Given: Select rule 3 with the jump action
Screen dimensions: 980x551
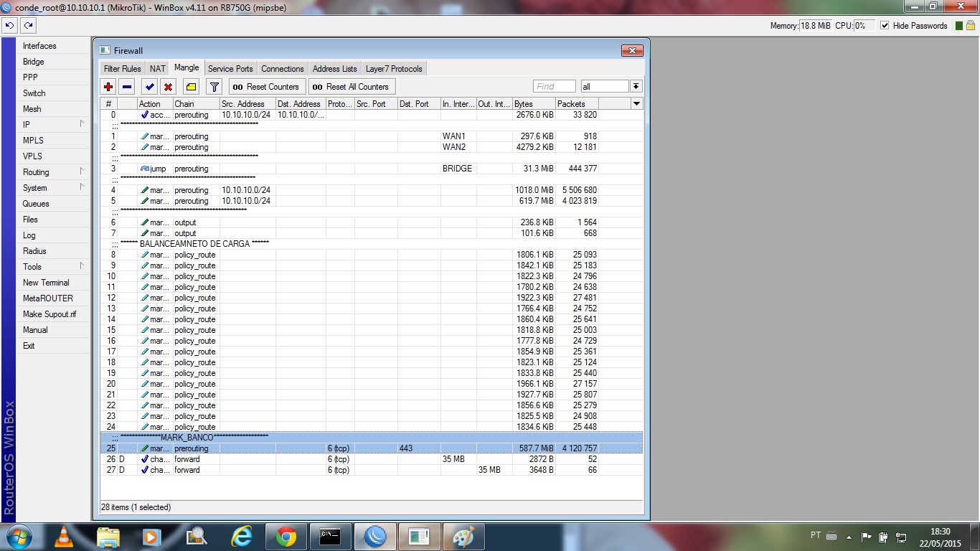Looking at the screenshot, I should 371,169.
